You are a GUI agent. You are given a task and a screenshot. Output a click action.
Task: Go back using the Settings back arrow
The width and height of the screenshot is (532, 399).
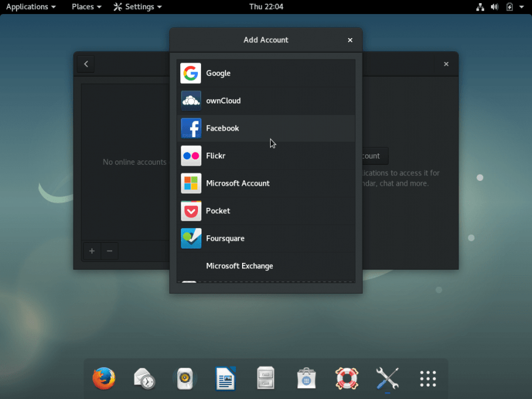(86, 64)
